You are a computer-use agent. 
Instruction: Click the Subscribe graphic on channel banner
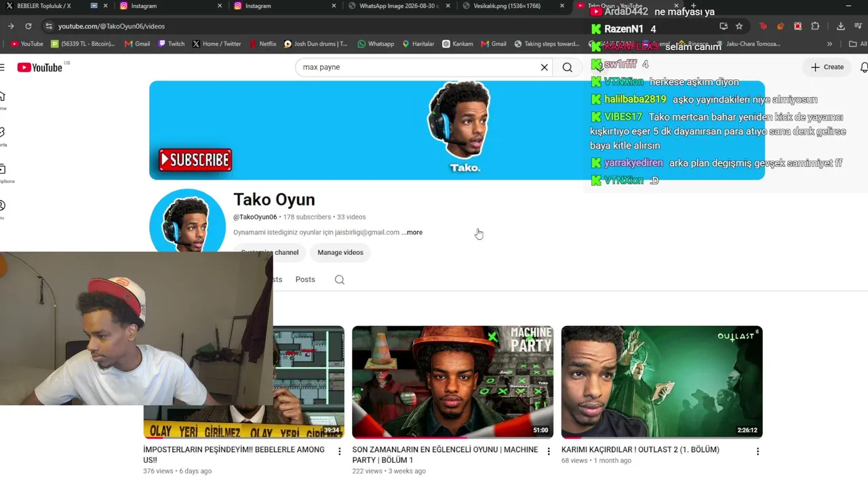coord(195,160)
